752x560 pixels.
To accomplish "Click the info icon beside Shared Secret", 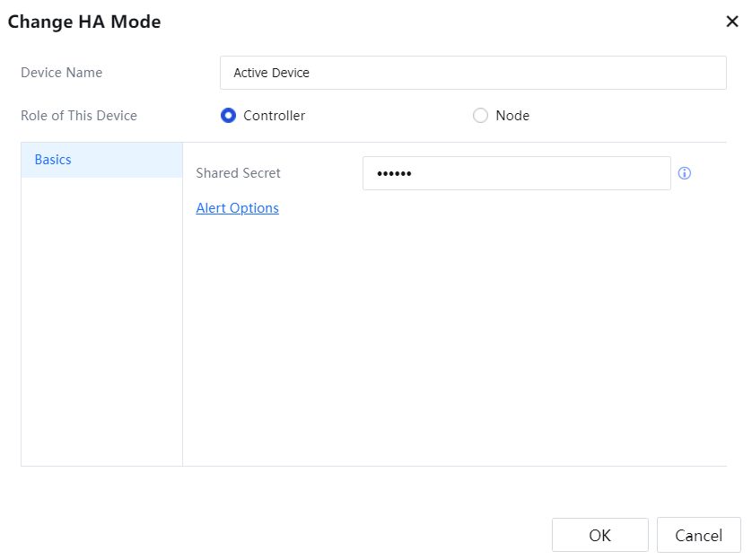I will 685,173.
